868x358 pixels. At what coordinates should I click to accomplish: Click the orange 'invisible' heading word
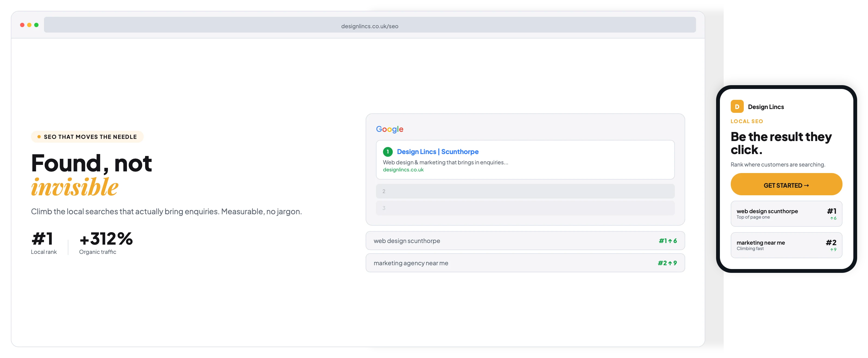click(75, 187)
